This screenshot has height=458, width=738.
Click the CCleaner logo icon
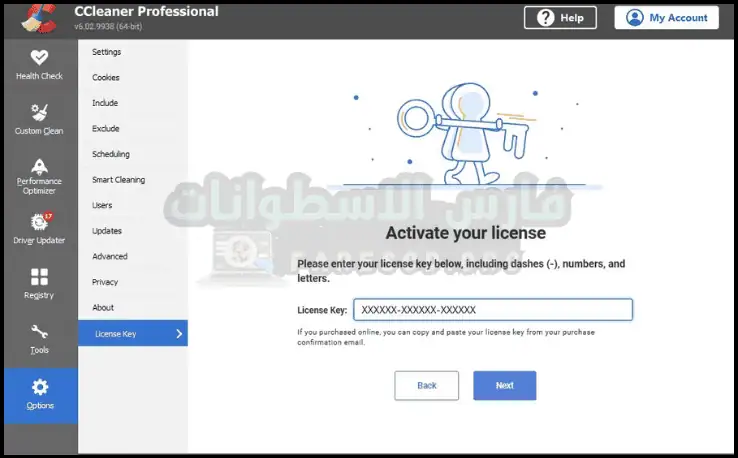35,18
